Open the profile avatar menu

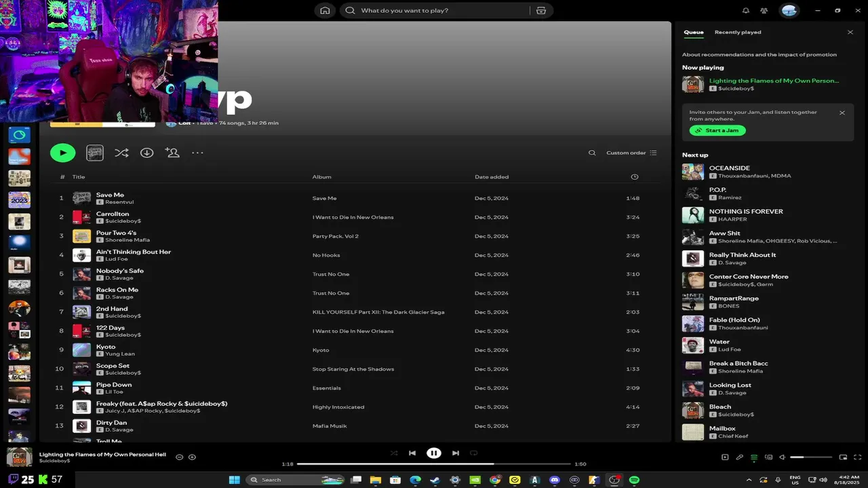coord(789,10)
